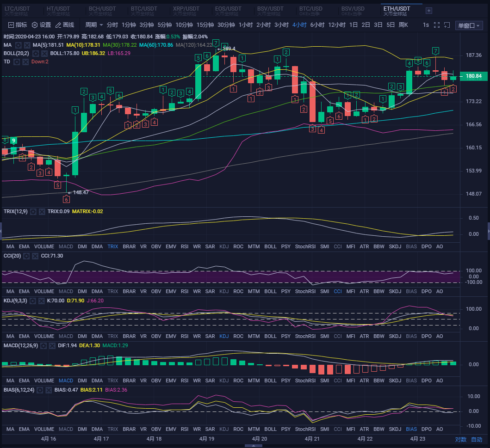Expand the 周期 period dropdown

pyautogui.click(x=94, y=25)
